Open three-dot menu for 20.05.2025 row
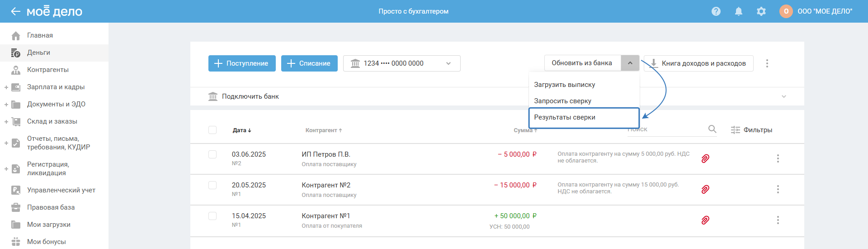 pyautogui.click(x=778, y=189)
